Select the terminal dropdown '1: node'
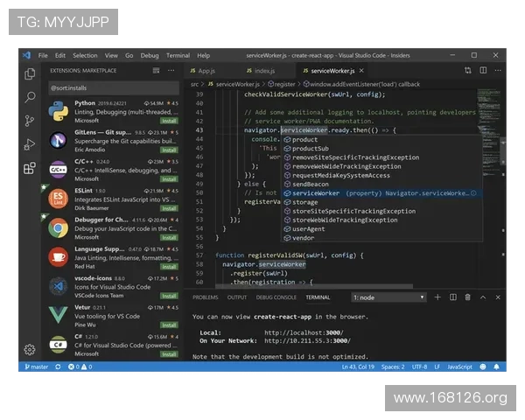Screen dimensions: 525x420 pyautogui.click(x=388, y=297)
